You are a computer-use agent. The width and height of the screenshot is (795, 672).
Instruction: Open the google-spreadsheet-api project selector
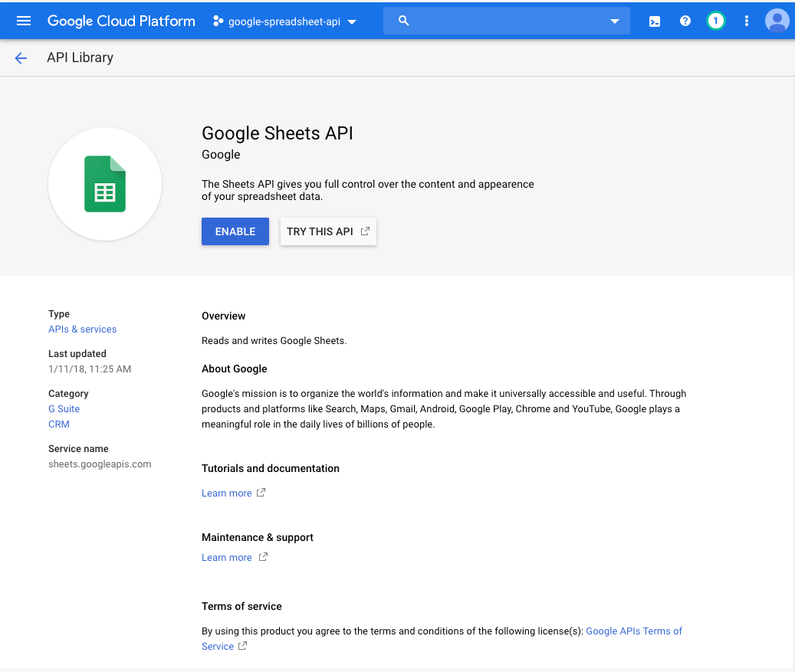point(285,21)
